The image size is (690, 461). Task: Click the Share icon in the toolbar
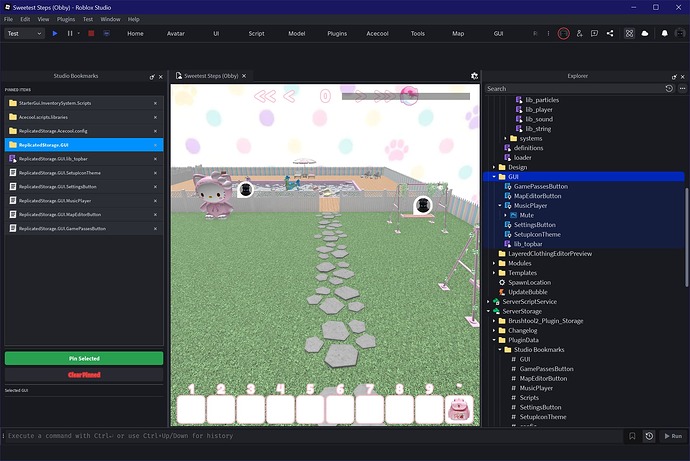[x=610, y=33]
